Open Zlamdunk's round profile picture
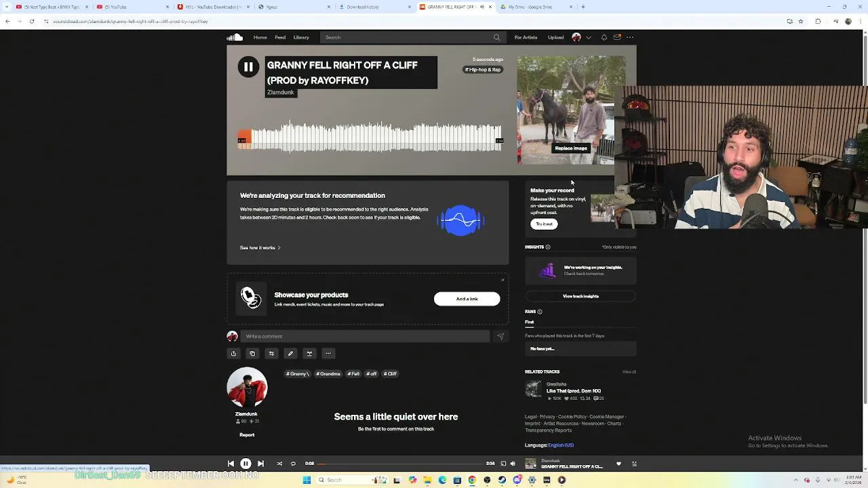 247,388
